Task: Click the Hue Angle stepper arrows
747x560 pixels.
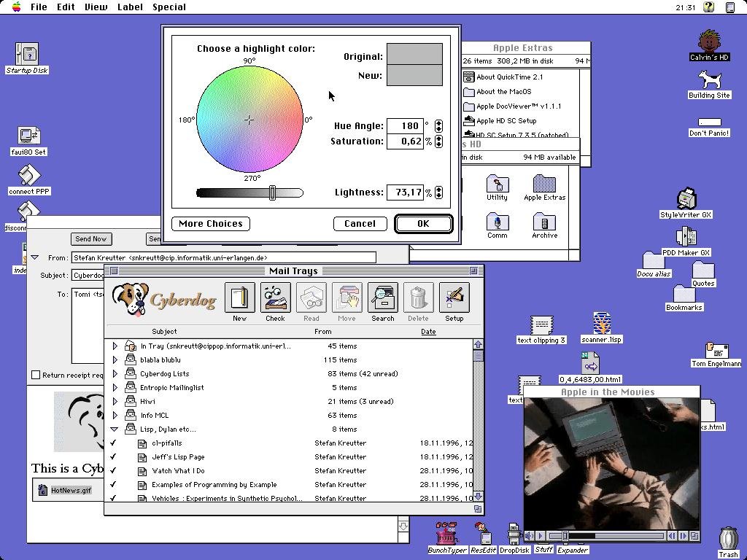Action: coord(438,125)
